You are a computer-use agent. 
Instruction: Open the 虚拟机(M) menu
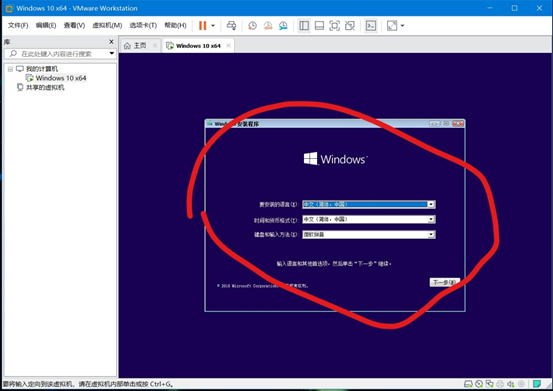(x=107, y=25)
